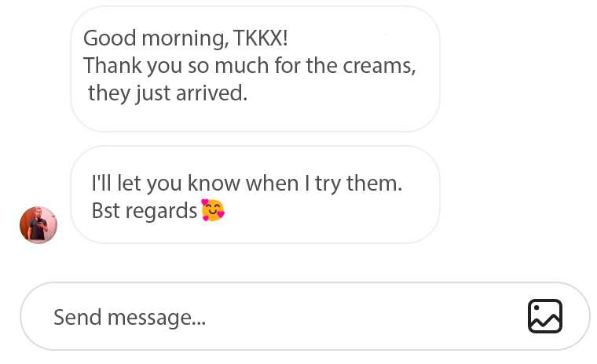
Task: Click the "Send message..." placeholder text
Action: [129, 317]
